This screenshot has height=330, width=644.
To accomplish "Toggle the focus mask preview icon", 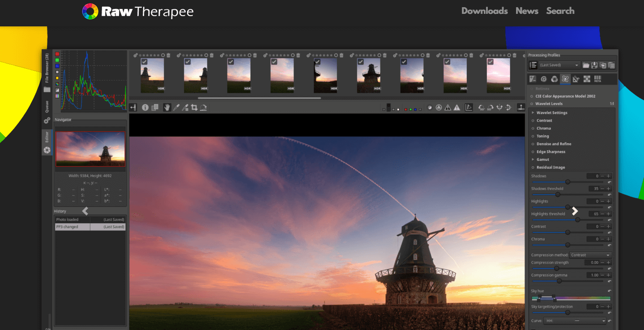I will pos(430,107).
